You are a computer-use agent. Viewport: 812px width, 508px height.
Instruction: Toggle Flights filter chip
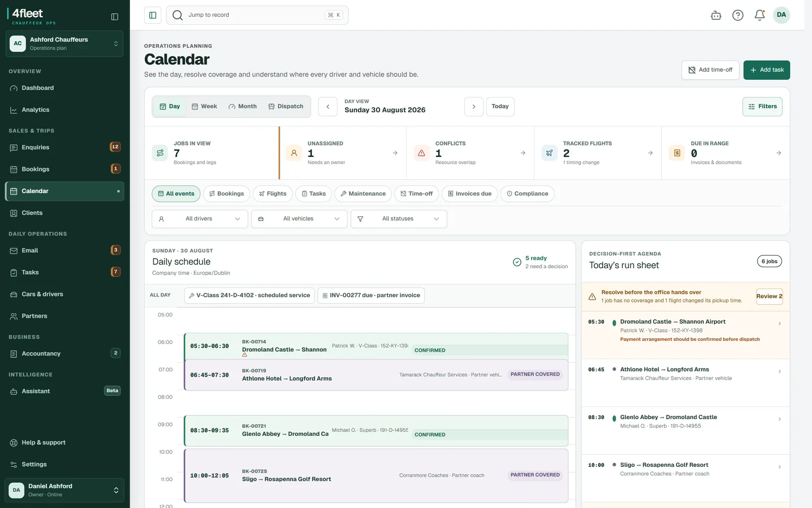click(x=273, y=194)
